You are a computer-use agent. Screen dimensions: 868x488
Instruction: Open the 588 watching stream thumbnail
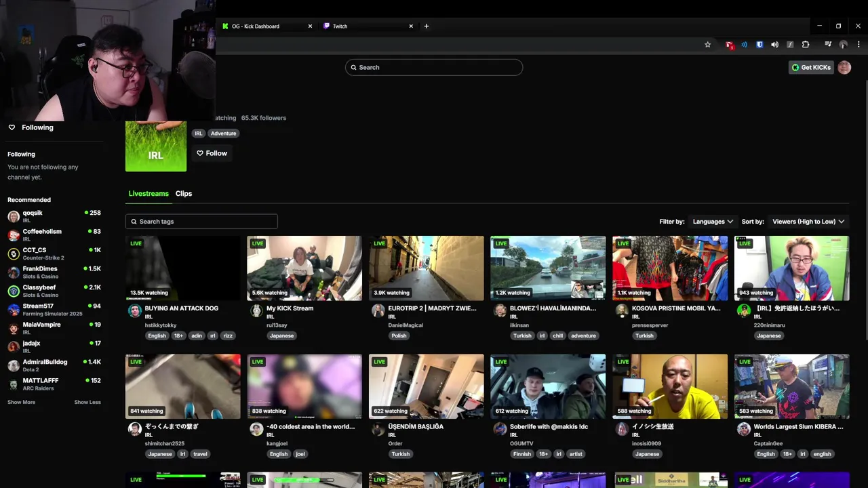pyautogui.click(x=670, y=386)
